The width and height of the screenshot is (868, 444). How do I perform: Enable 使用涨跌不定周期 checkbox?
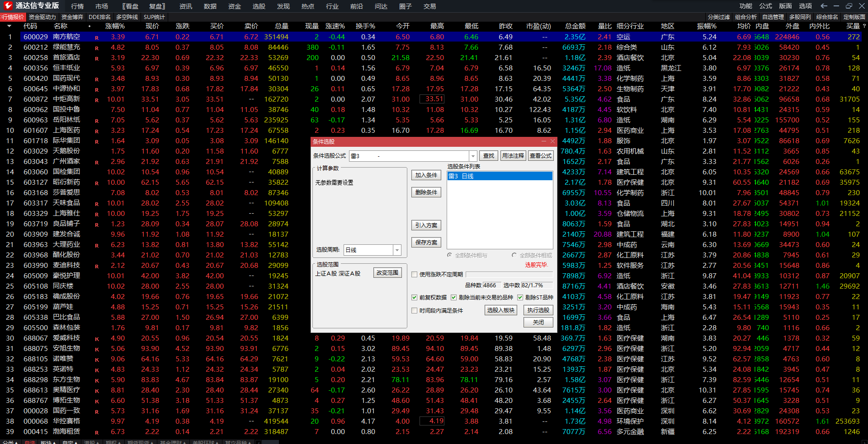414,274
